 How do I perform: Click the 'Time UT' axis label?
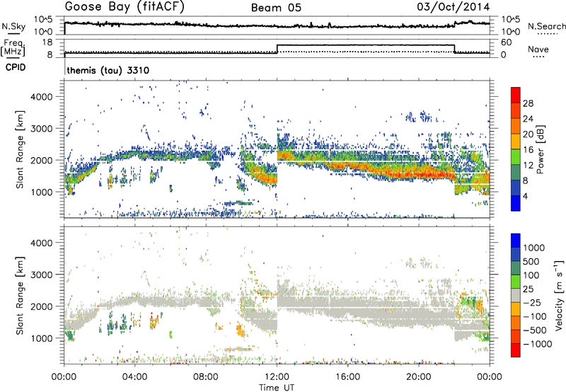point(277,388)
